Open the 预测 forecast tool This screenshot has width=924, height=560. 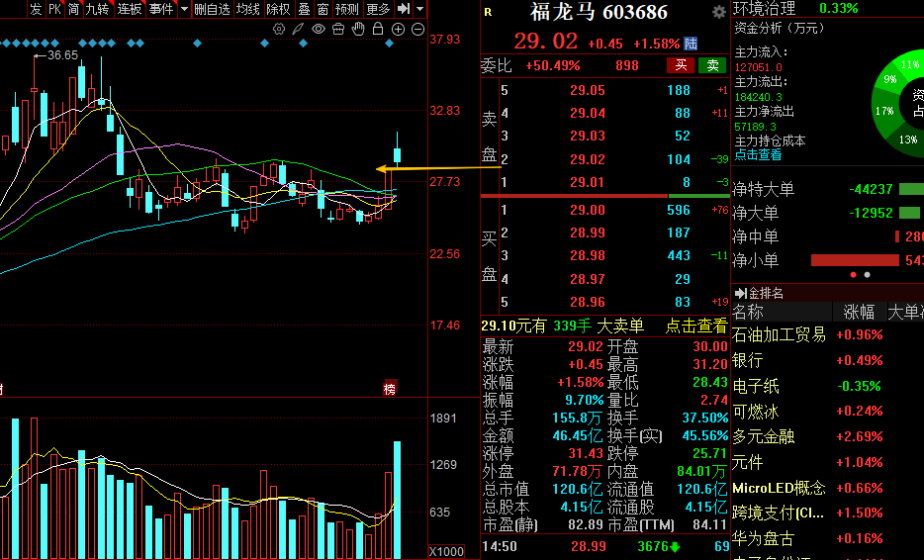click(347, 9)
